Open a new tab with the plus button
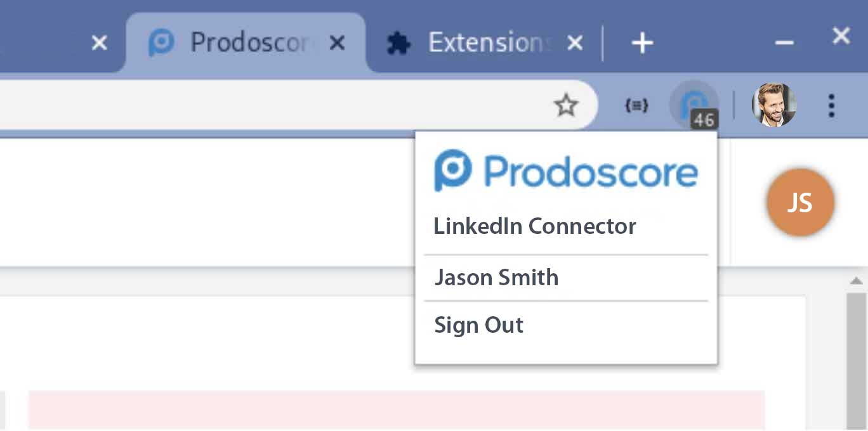Viewport: 868px width, 431px height. pyautogui.click(x=642, y=43)
